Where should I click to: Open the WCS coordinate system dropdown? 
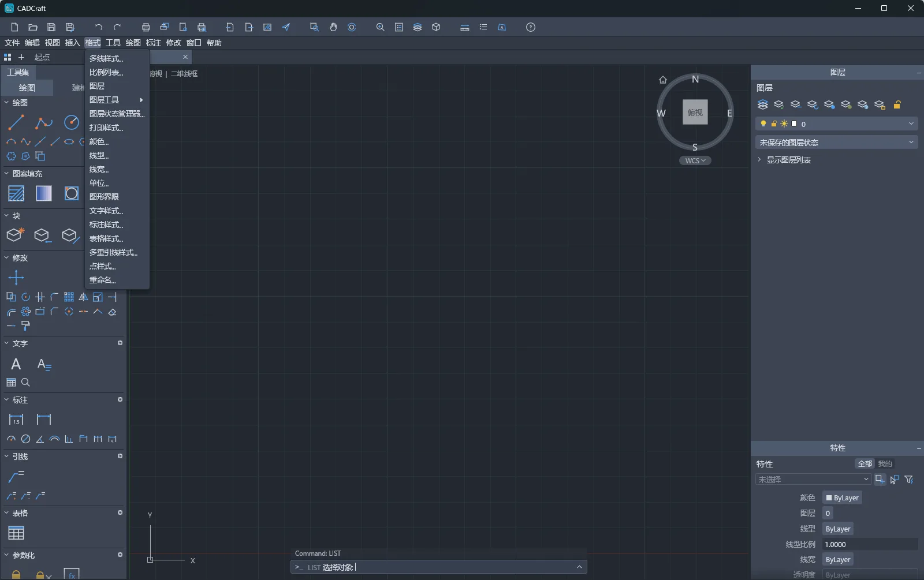click(x=695, y=160)
